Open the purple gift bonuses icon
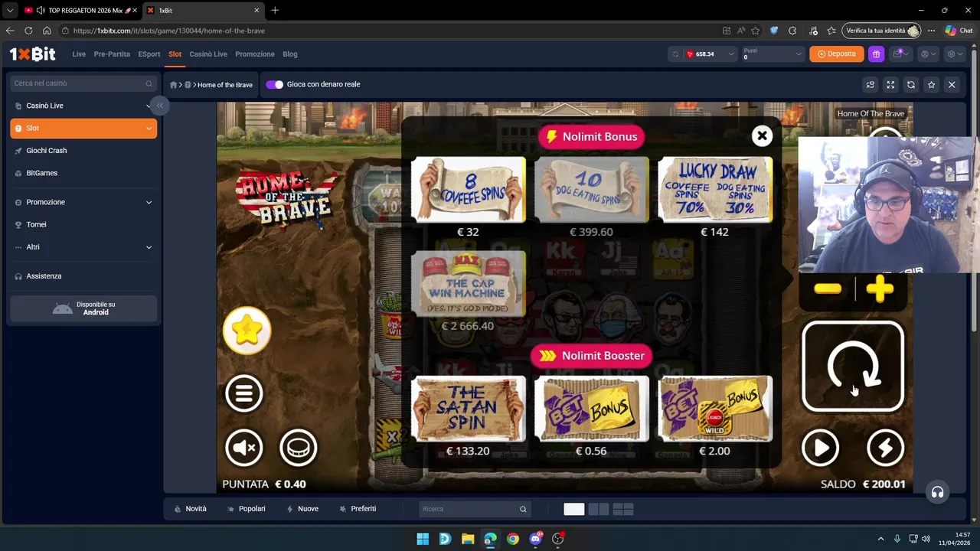 pos(876,54)
